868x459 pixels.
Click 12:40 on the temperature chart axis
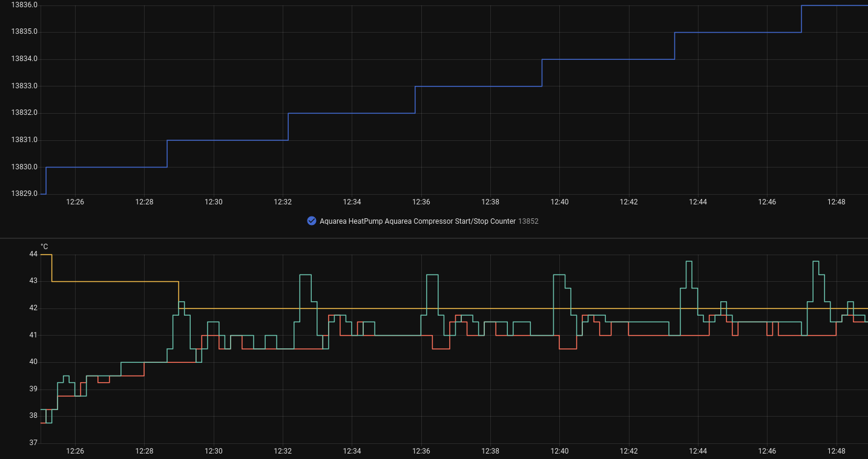(560, 451)
